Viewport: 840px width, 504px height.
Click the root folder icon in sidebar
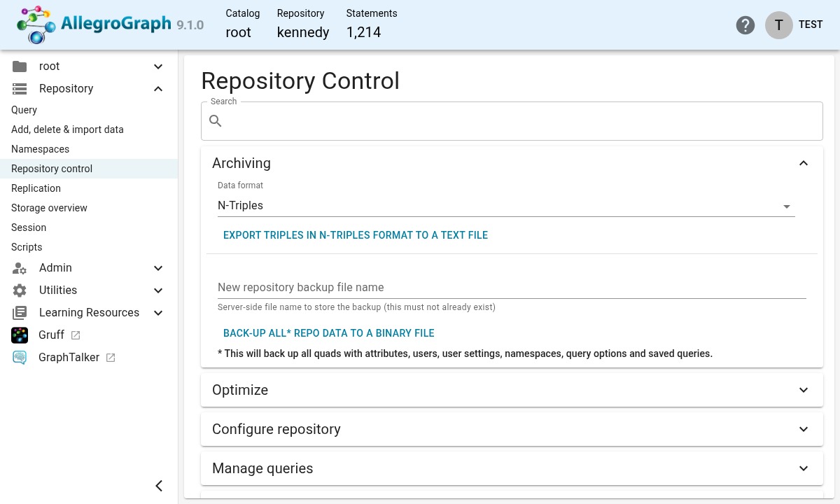tap(20, 66)
